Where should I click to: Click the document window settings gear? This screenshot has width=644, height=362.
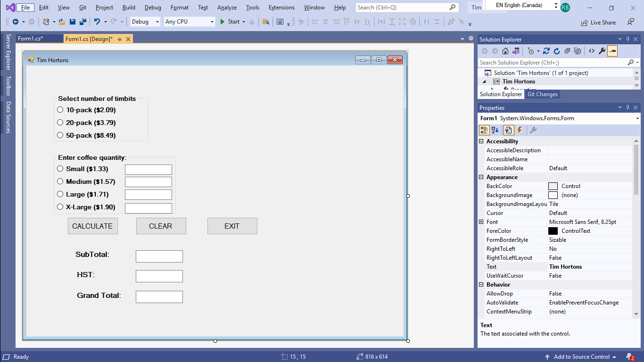[x=471, y=39]
